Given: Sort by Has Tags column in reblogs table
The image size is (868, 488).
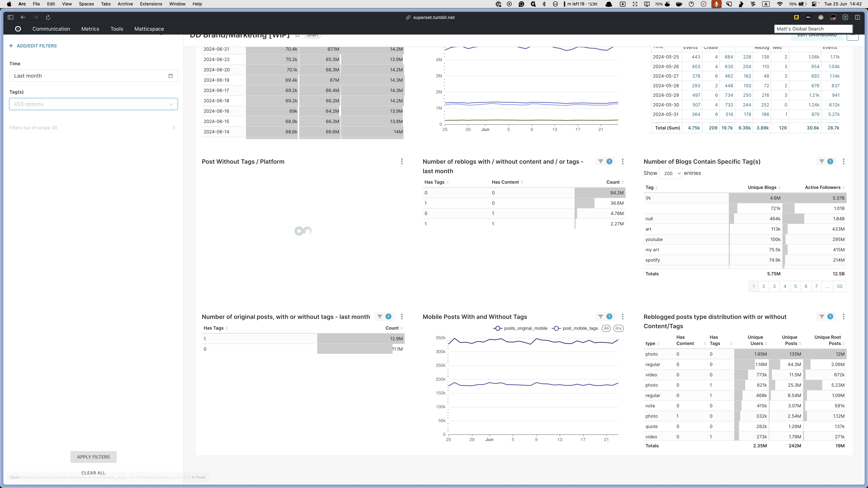Looking at the screenshot, I should click(436, 182).
